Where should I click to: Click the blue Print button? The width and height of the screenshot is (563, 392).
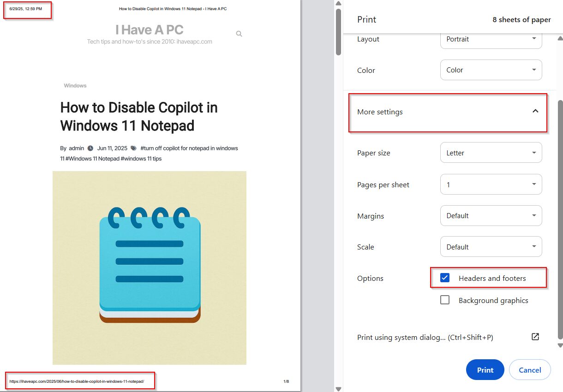[485, 370]
